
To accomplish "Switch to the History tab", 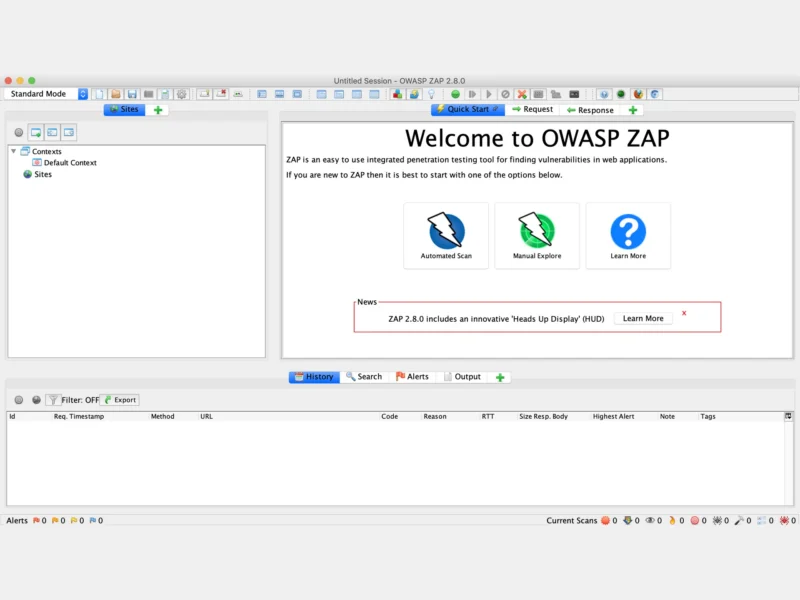I will point(314,377).
